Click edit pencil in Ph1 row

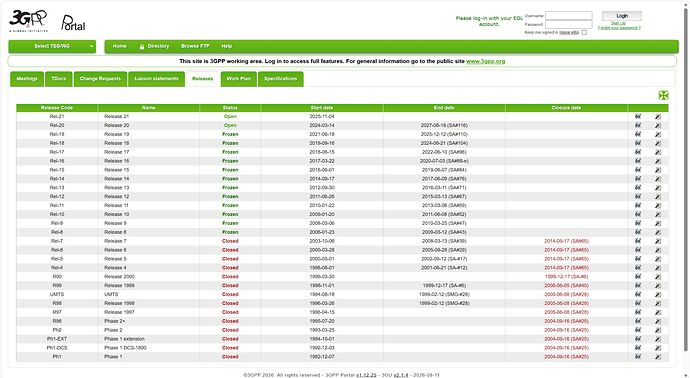[x=657, y=357]
